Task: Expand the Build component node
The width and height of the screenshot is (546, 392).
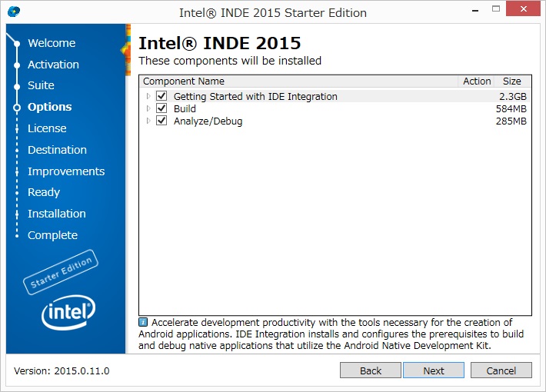Action: point(148,108)
